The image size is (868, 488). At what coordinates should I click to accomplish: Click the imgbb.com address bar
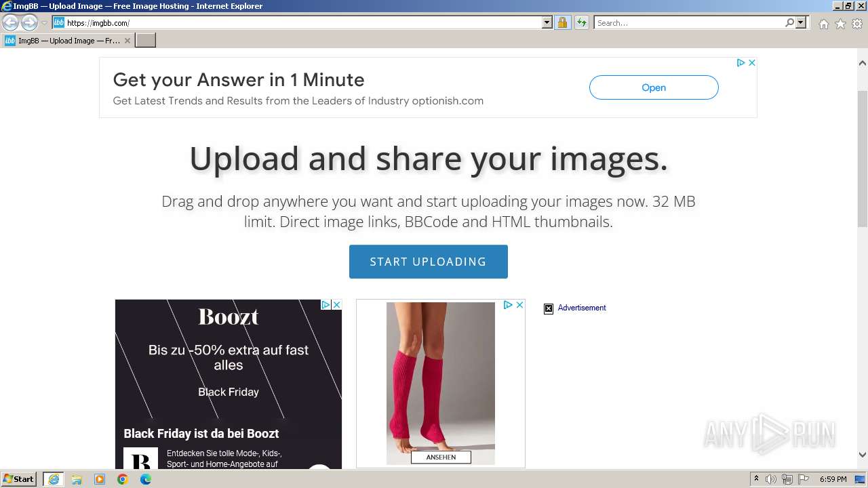pos(296,23)
